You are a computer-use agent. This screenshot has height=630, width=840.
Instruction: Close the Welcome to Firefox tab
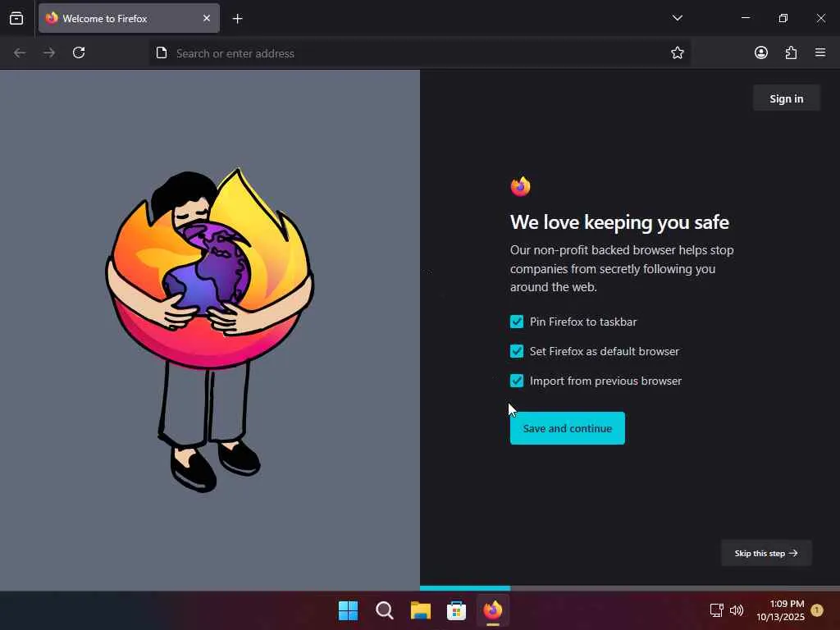tap(206, 18)
